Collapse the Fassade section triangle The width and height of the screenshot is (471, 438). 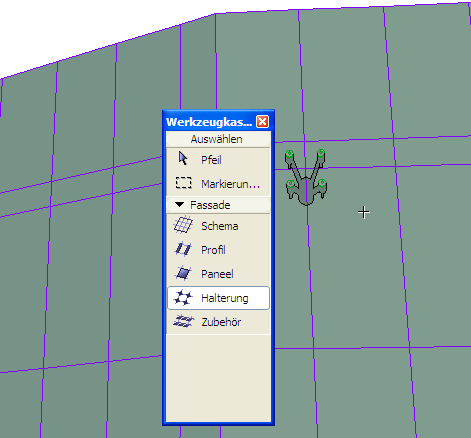pyautogui.click(x=180, y=205)
